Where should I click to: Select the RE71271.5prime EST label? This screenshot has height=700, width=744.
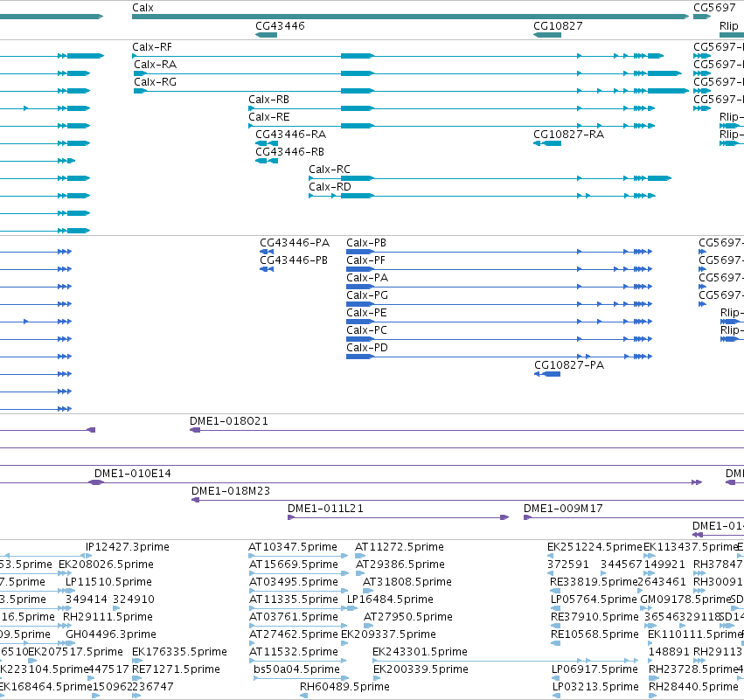tap(176, 669)
